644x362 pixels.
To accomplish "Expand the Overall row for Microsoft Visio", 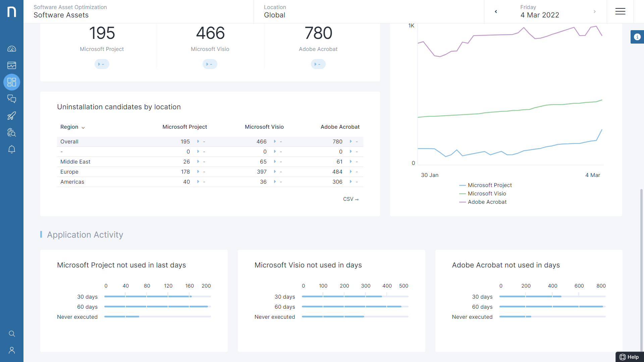I will (x=275, y=141).
